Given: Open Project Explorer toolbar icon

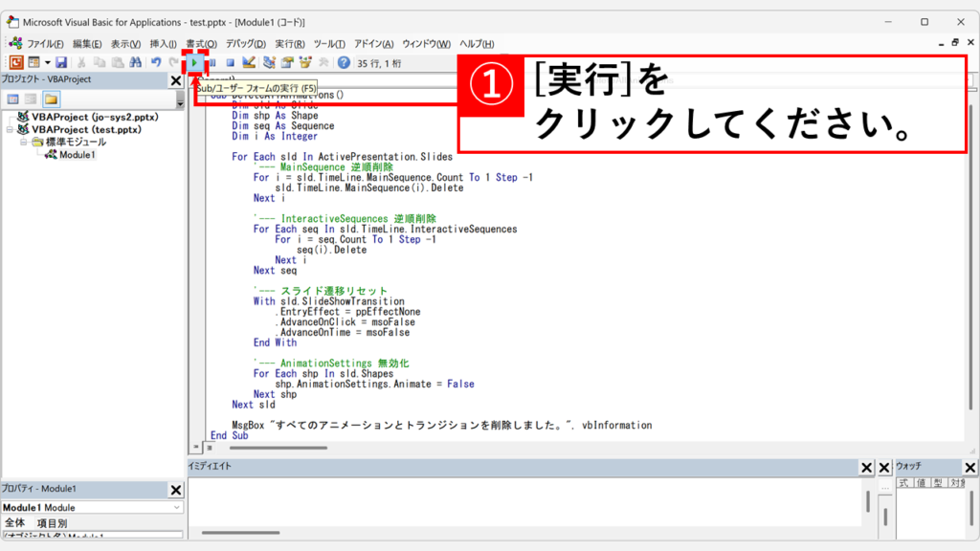Looking at the screenshot, I should [x=269, y=62].
